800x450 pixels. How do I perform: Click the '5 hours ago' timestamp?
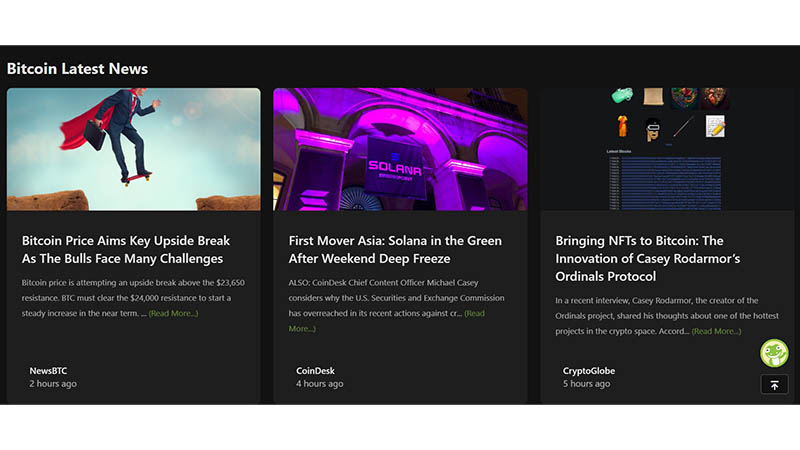[x=586, y=384]
